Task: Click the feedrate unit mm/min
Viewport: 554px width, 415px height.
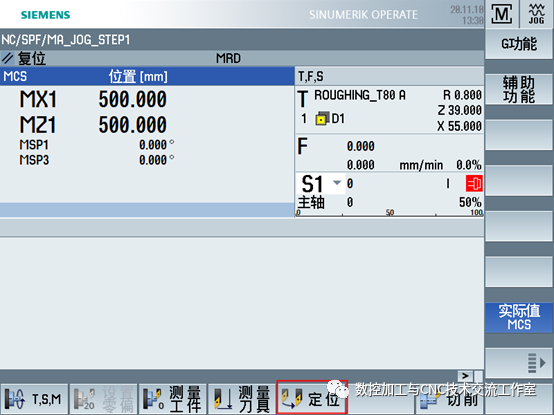Action: click(x=421, y=165)
